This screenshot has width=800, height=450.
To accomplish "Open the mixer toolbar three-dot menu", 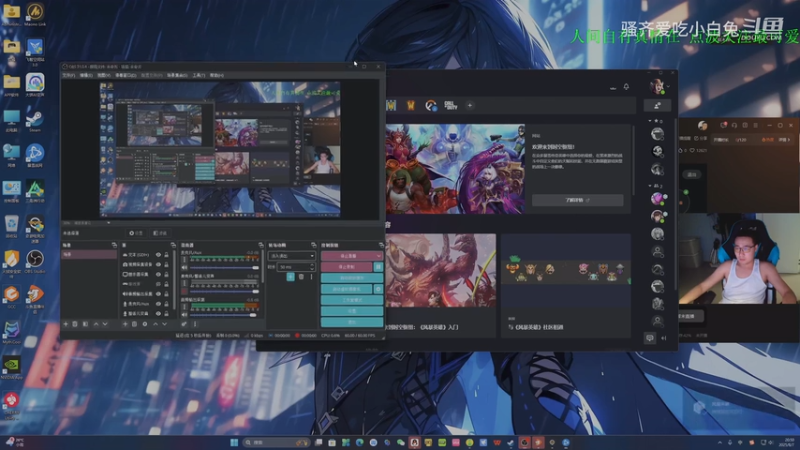I will (194, 324).
